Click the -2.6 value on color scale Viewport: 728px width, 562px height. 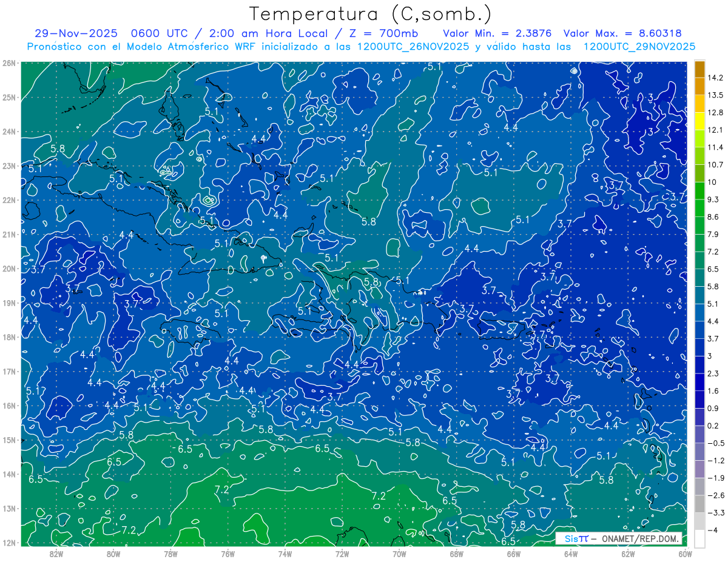click(x=715, y=495)
